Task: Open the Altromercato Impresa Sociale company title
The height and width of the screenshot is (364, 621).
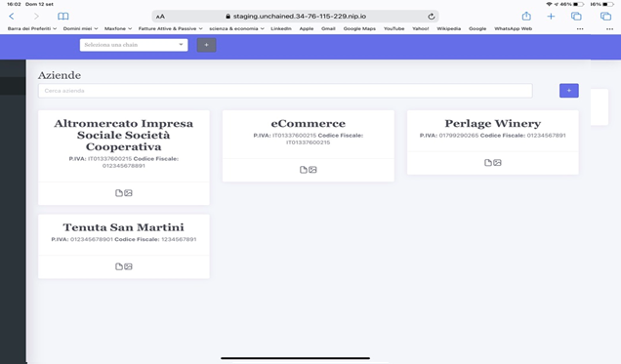Action: pos(124,135)
